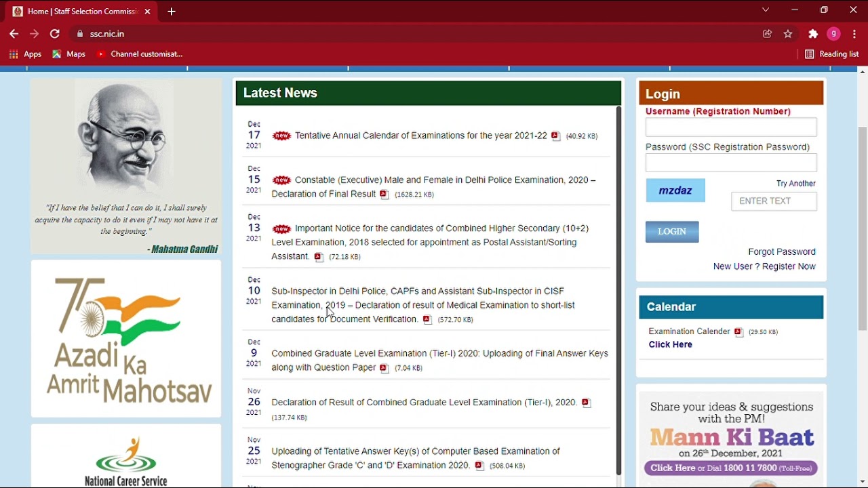Click the Dec 17 2021 date label
Image resolution: width=868 pixels, height=488 pixels.
click(x=254, y=135)
